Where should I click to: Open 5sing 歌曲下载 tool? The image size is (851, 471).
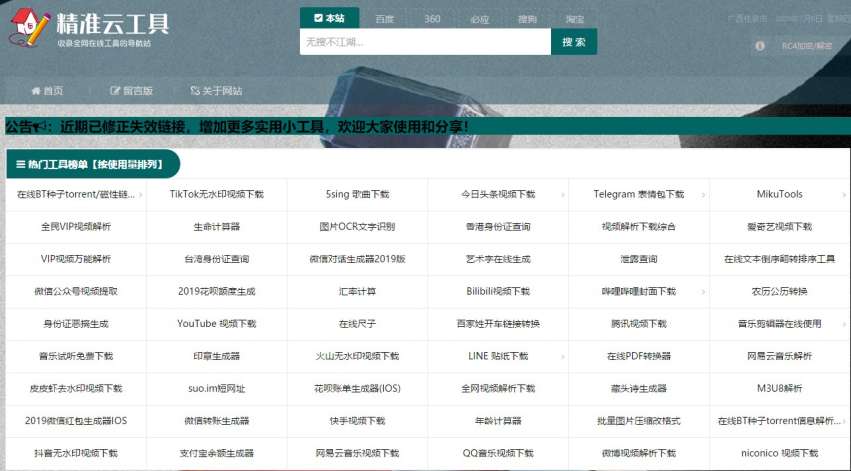tap(357, 194)
